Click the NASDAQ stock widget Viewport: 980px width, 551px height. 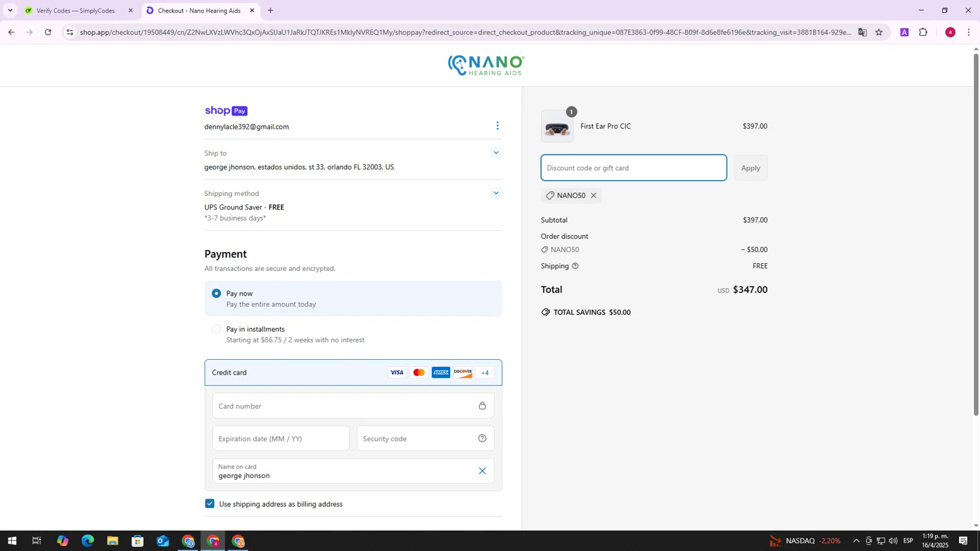click(x=805, y=541)
